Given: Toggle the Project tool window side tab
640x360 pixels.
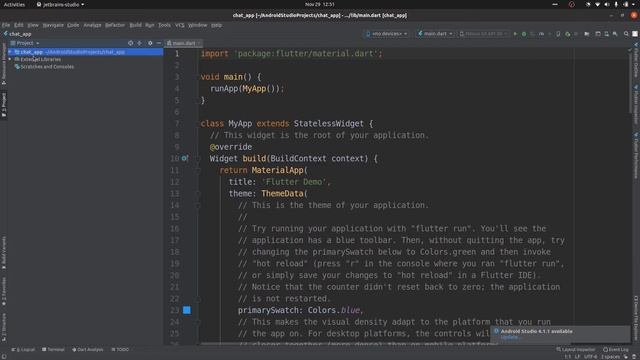Looking at the screenshot, I should (x=4, y=105).
